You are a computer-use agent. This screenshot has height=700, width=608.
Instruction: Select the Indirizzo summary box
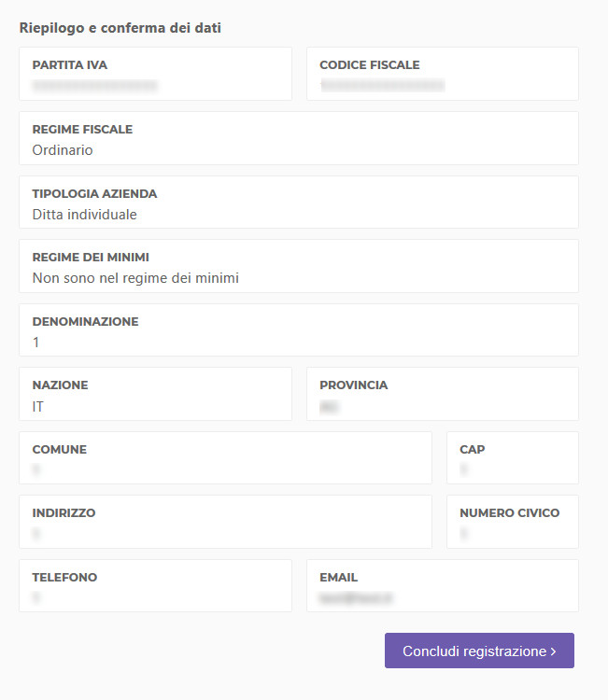[x=226, y=522]
